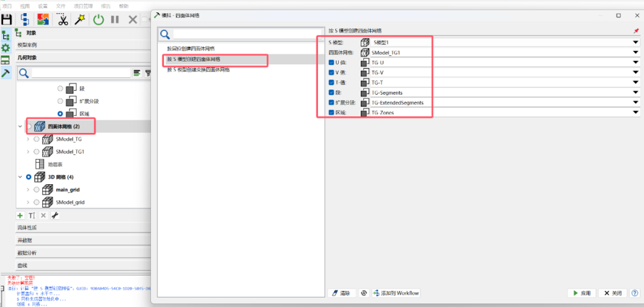Click the magic wand icon
Image resolution: width=644 pixels, height=307 pixels.
coord(80,19)
